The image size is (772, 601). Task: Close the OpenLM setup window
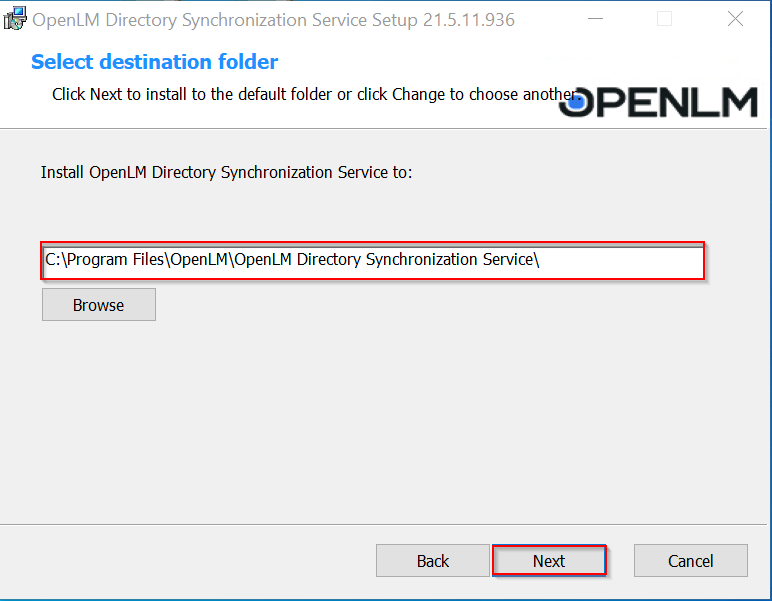735,19
